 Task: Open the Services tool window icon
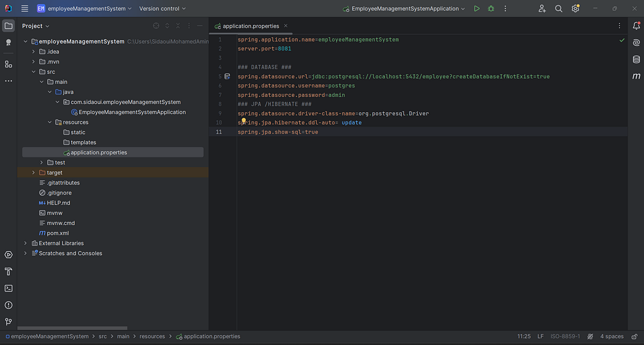coord(8,255)
